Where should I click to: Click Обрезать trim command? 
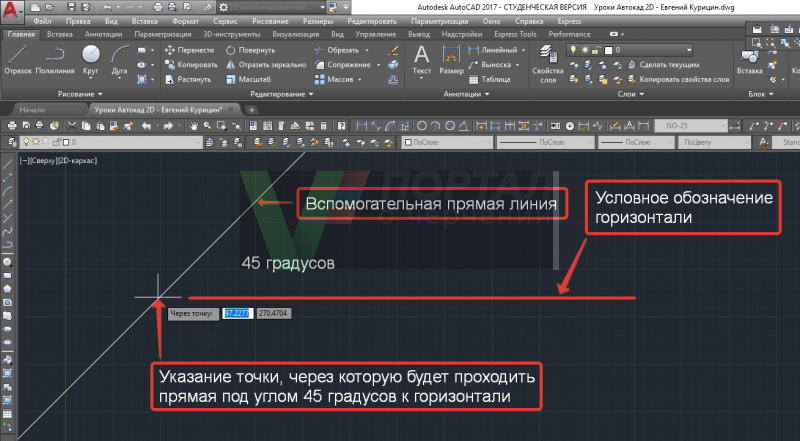pyautogui.click(x=337, y=50)
